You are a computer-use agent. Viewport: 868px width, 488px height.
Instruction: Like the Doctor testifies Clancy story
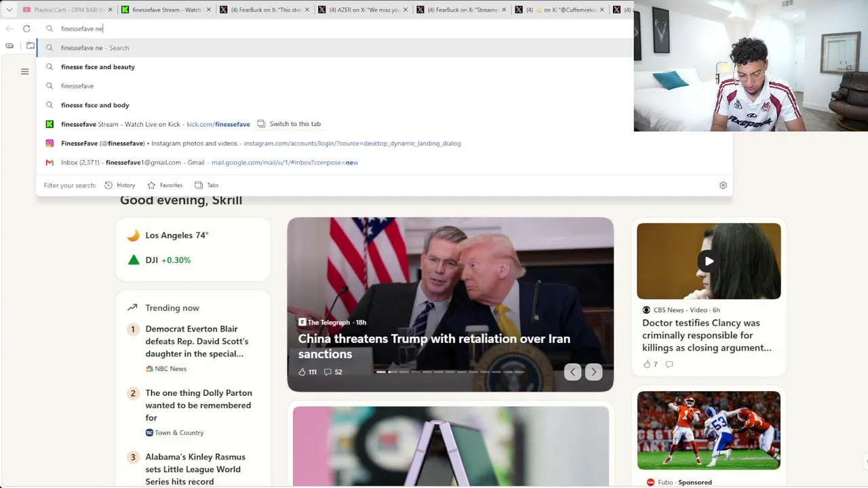click(x=650, y=365)
